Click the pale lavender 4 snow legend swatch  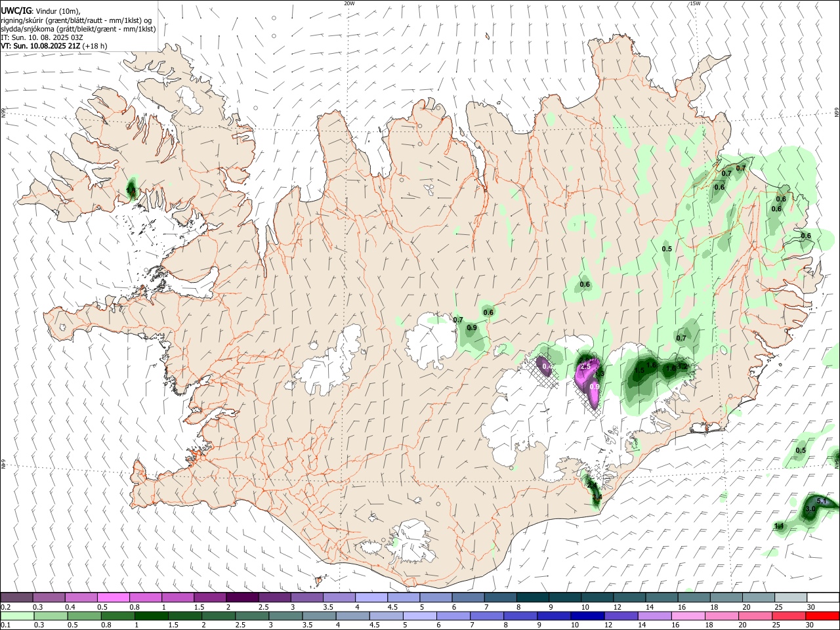(371, 597)
